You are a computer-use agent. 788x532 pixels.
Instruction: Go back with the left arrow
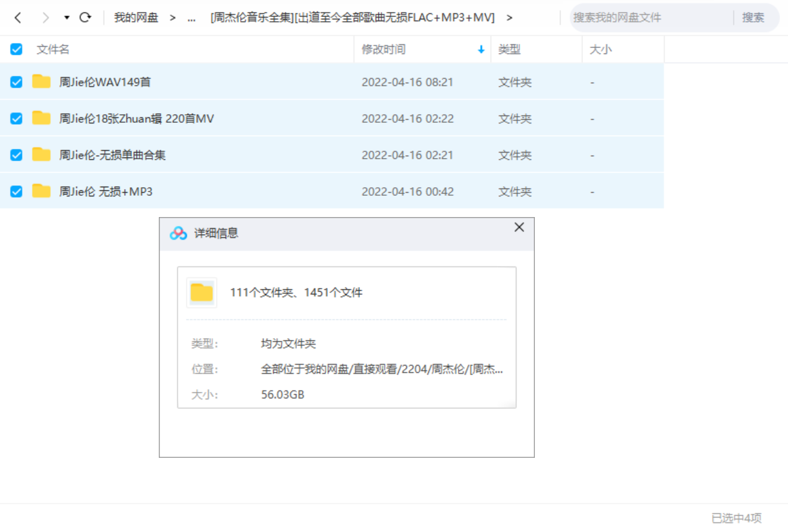(18, 18)
